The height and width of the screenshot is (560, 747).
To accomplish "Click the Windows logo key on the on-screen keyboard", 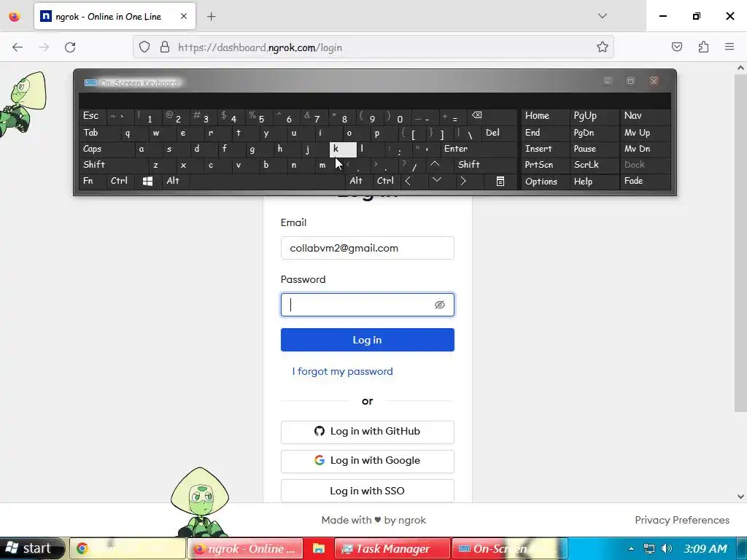I will 147,182.
